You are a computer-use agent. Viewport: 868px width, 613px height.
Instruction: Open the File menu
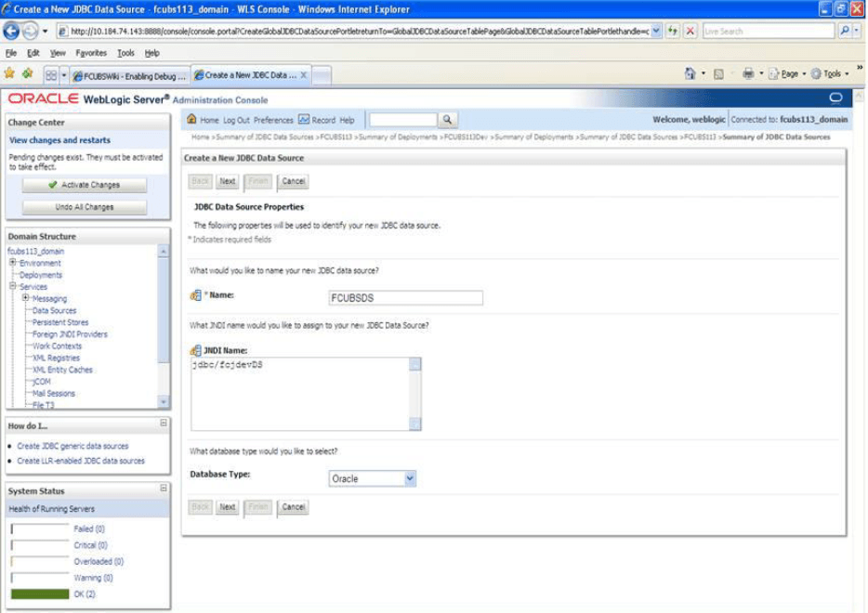(11, 53)
